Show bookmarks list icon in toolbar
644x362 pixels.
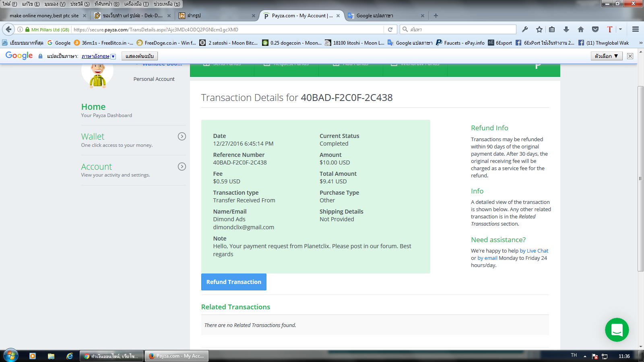pos(552,29)
